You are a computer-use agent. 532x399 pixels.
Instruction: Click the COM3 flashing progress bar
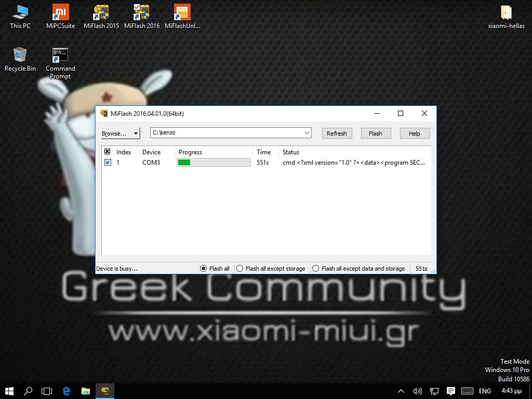[214, 163]
